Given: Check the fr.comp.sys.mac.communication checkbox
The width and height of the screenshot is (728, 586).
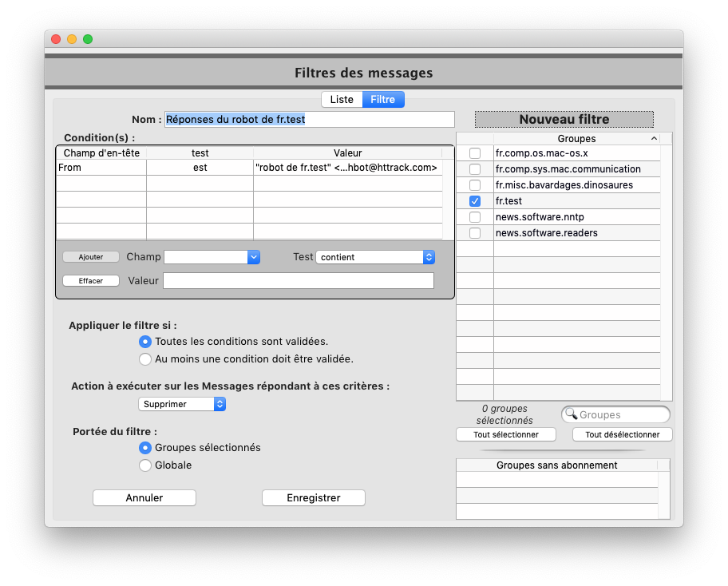Looking at the screenshot, I should click(x=474, y=169).
